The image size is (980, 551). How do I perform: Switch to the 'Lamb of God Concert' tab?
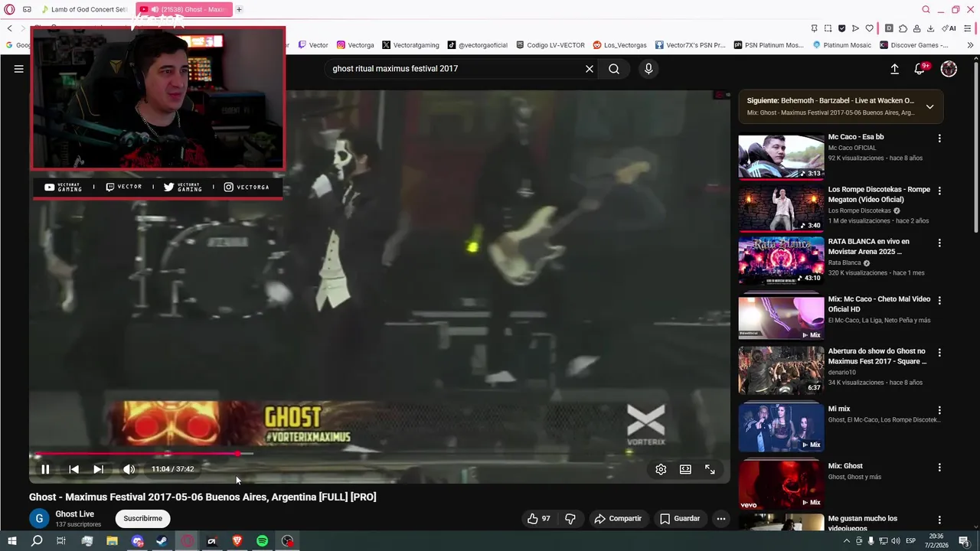pos(83,9)
